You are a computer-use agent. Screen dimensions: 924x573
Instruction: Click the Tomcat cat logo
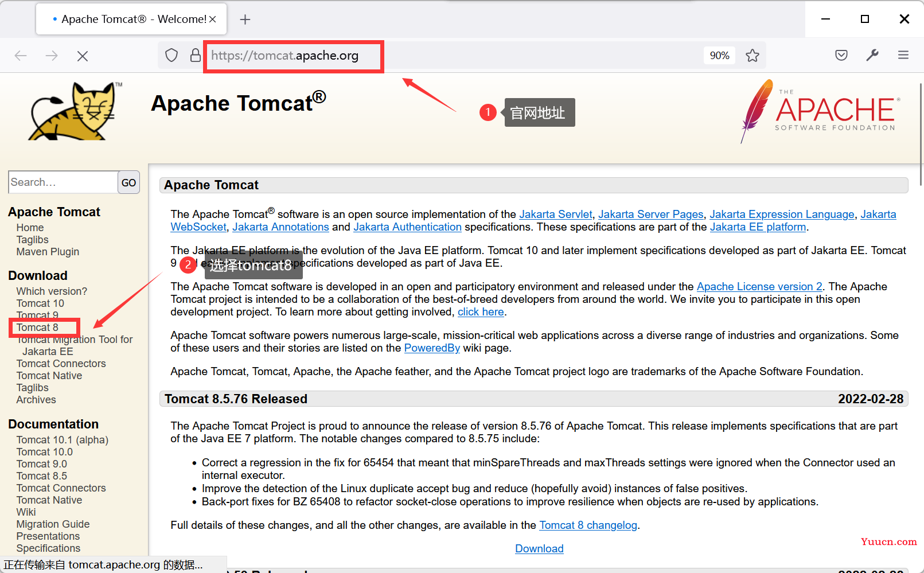click(75, 111)
